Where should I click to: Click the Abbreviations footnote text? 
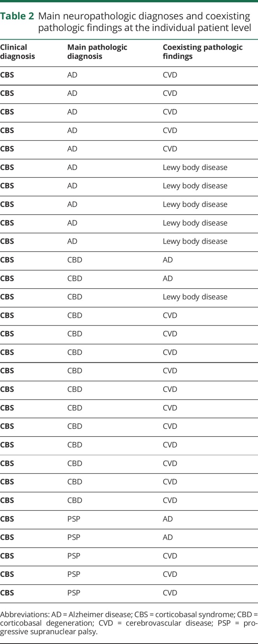[x=129, y=623]
